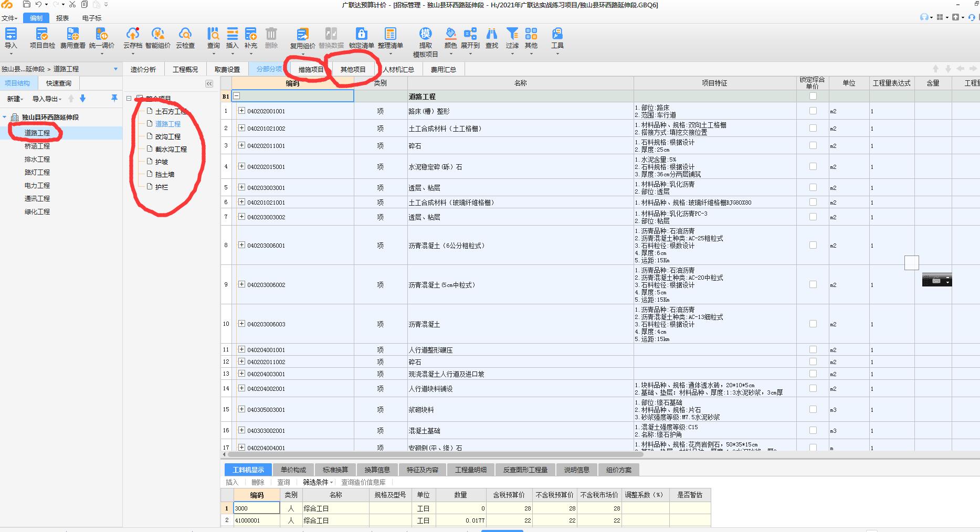Expand item 040201021002
Screen dimensions: 980x532
tap(242, 128)
